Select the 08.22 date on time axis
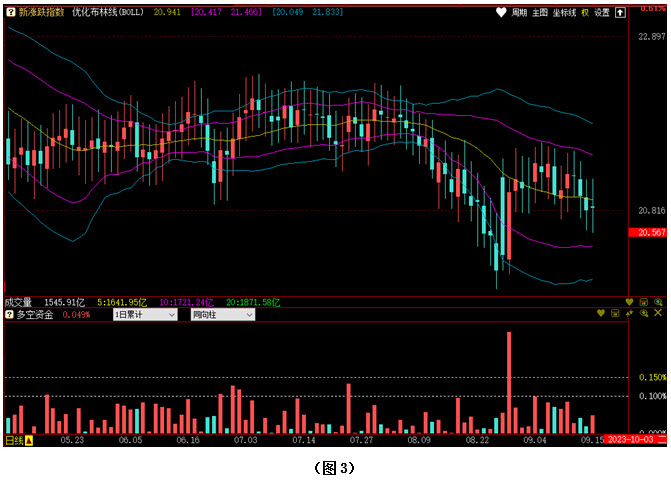671x487 pixels. point(477,440)
